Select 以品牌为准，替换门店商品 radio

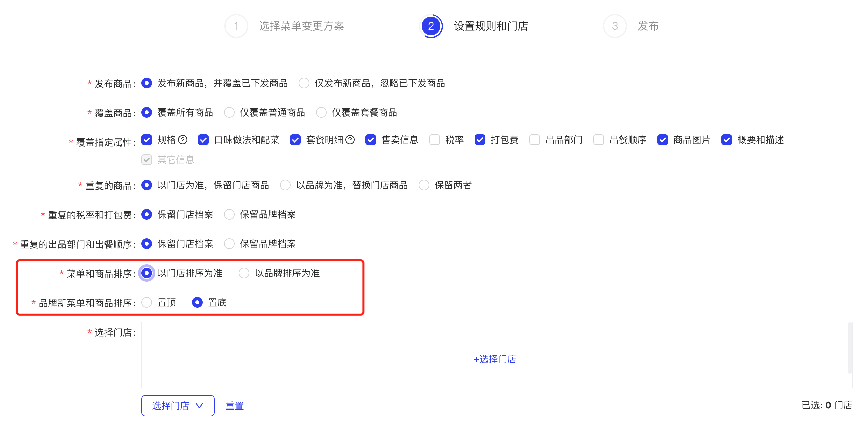point(285,185)
